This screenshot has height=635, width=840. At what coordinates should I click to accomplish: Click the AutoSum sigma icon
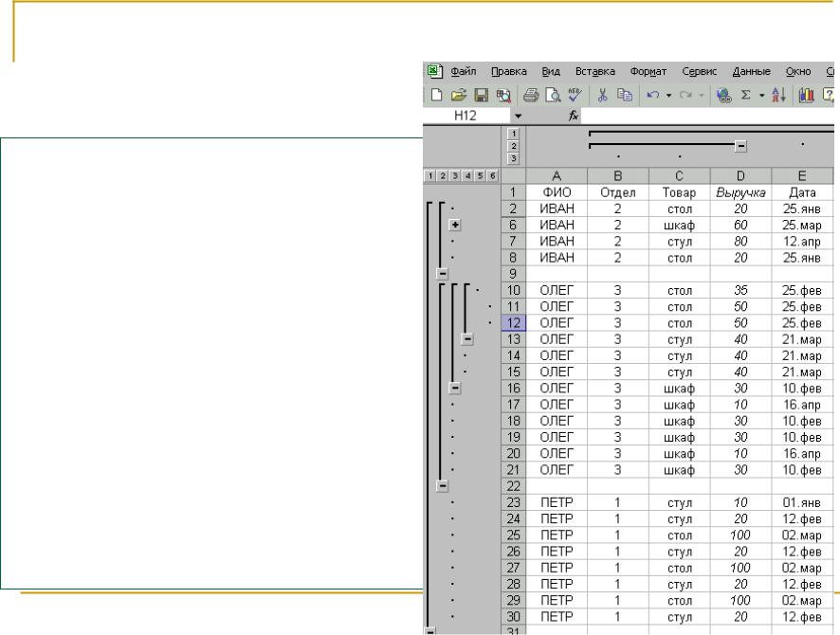click(745, 96)
